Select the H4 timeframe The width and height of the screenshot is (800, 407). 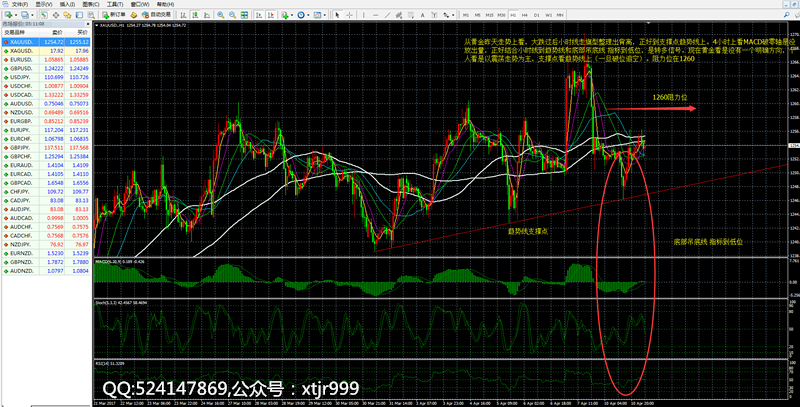click(524, 15)
